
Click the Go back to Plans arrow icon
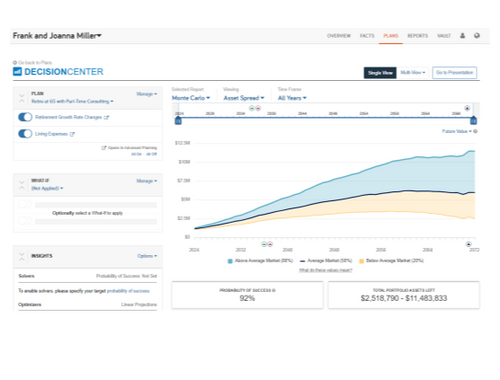click(x=15, y=62)
